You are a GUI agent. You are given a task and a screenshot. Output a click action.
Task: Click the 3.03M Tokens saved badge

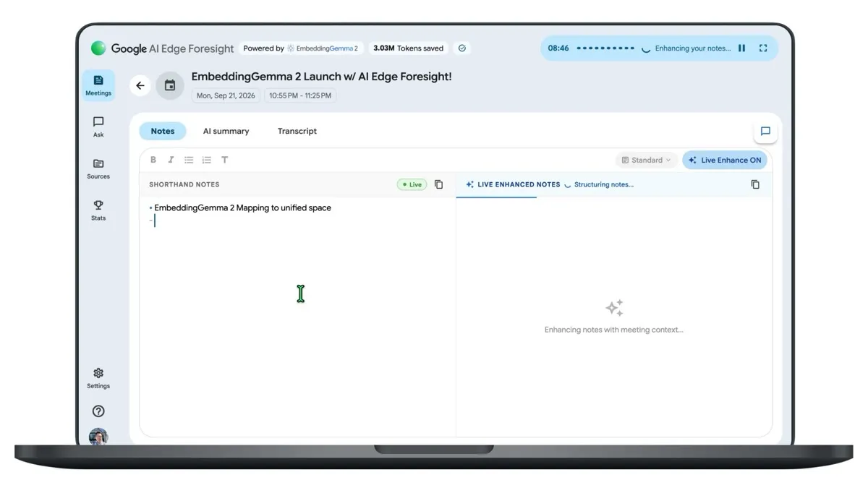pos(409,48)
